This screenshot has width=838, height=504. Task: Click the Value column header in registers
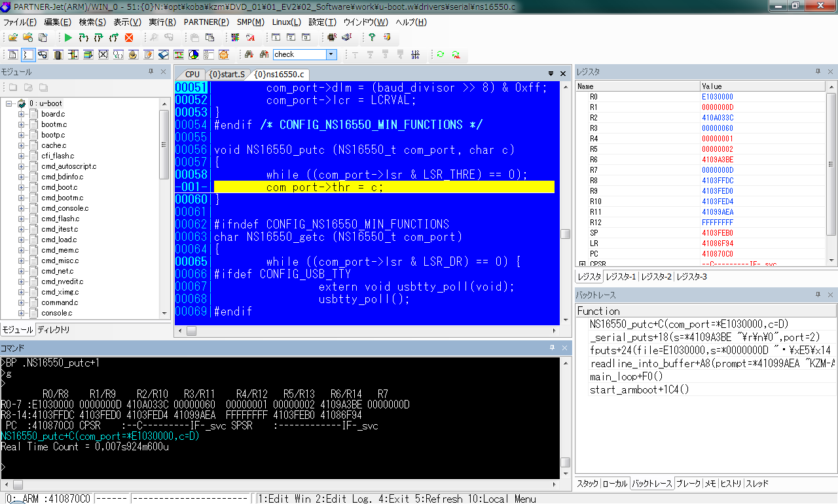pos(763,86)
